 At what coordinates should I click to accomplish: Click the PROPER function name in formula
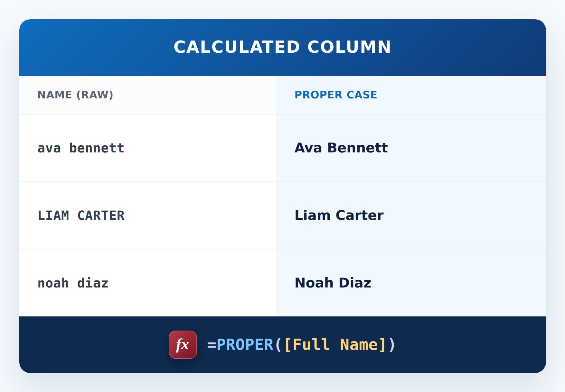tap(245, 345)
